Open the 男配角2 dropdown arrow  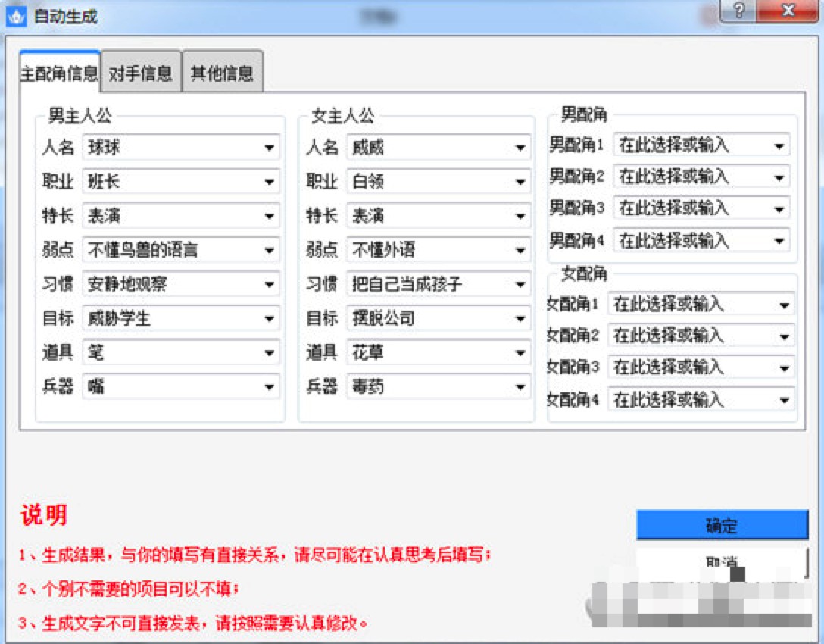(779, 178)
